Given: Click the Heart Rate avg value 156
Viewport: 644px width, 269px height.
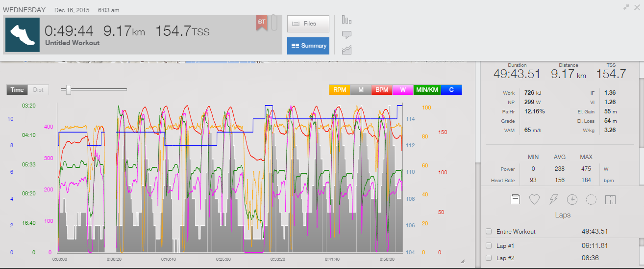Looking at the screenshot, I should click(x=559, y=181).
